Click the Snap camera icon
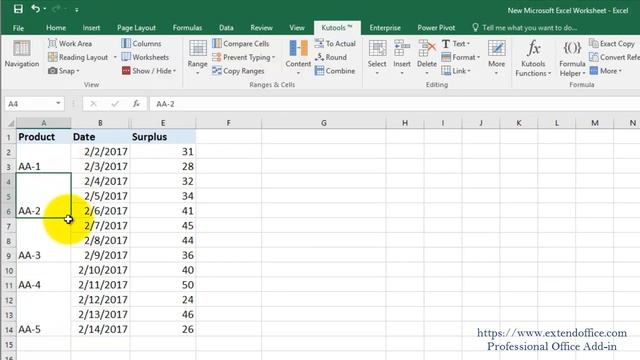The height and width of the screenshot is (360, 640). tap(52, 71)
